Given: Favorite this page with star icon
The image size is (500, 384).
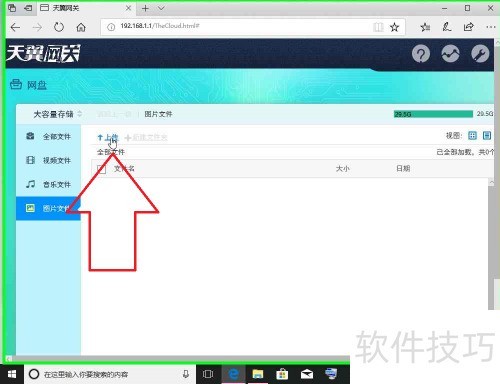Looking at the screenshot, I should (395, 27).
